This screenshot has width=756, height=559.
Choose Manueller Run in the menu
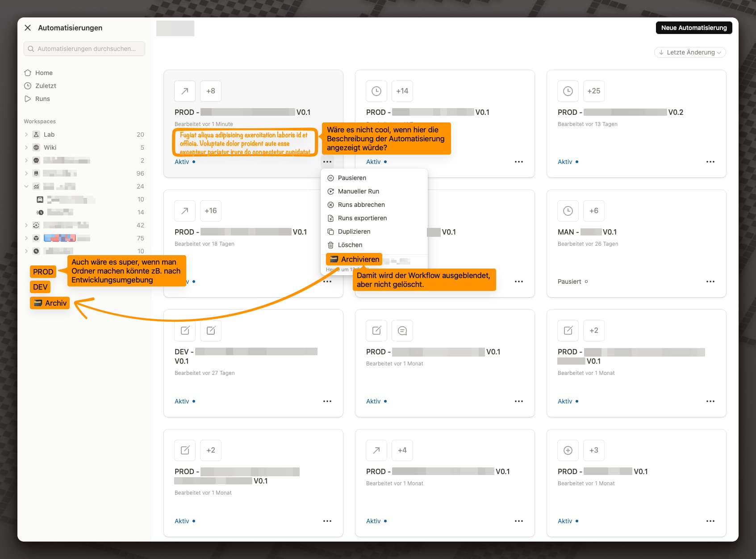pyautogui.click(x=358, y=191)
